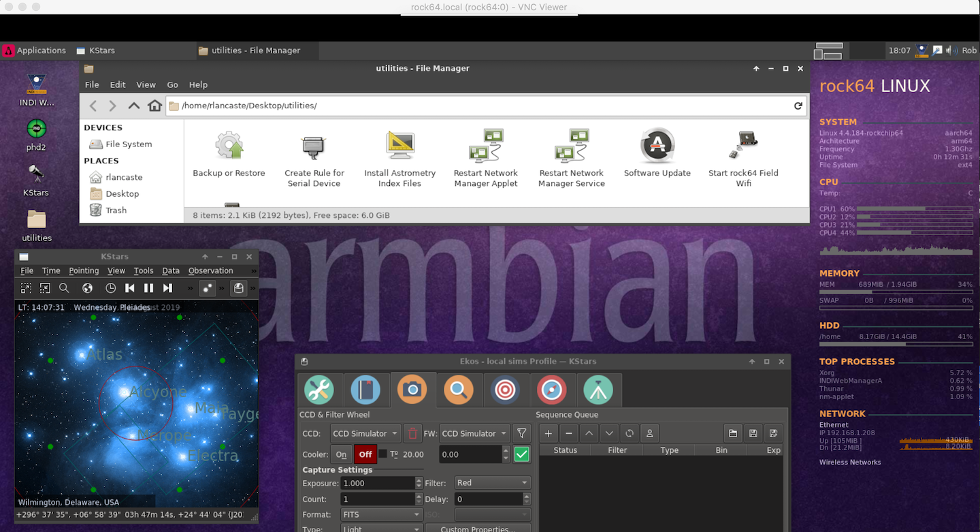Viewport: 980px width, 532px height.
Task: Open KStars geographic location globe icon
Action: coord(87,288)
